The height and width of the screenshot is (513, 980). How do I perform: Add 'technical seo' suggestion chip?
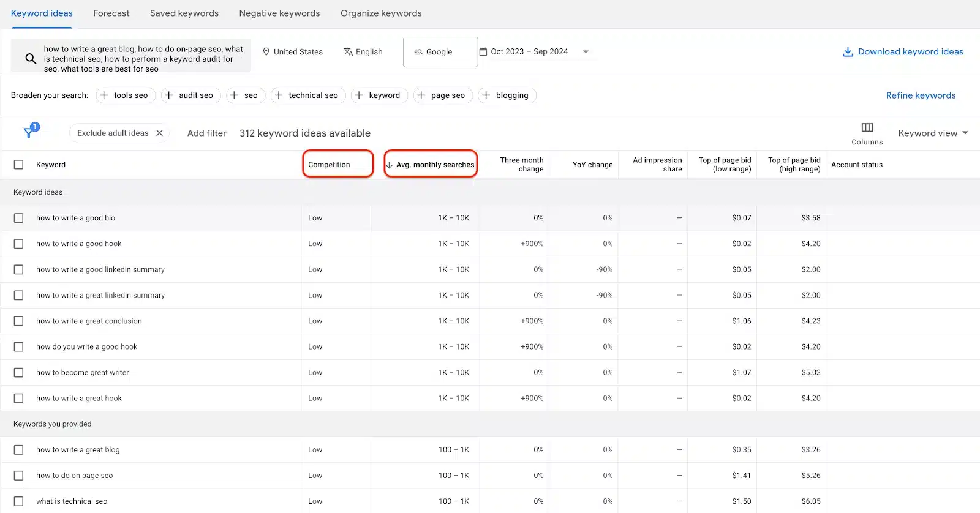coord(308,95)
